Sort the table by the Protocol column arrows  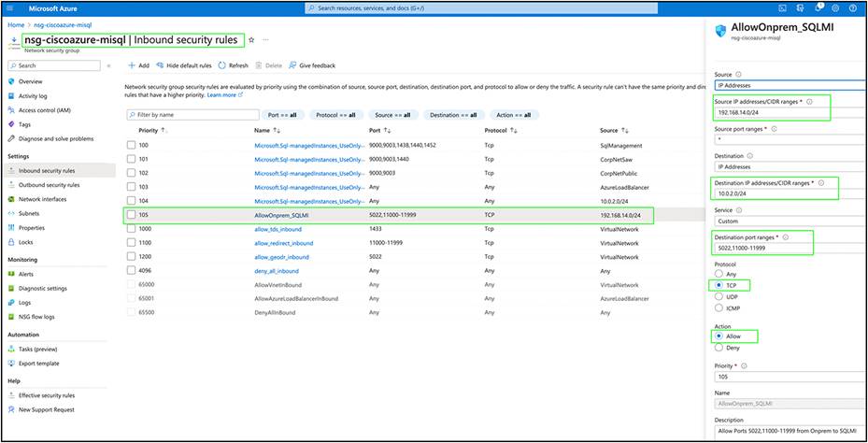(513, 130)
